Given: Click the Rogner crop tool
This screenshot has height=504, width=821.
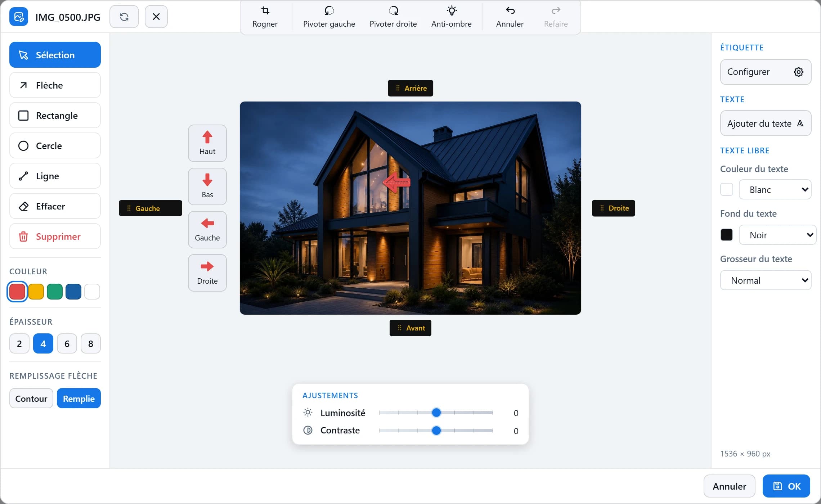Looking at the screenshot, I should click(265, 17).
